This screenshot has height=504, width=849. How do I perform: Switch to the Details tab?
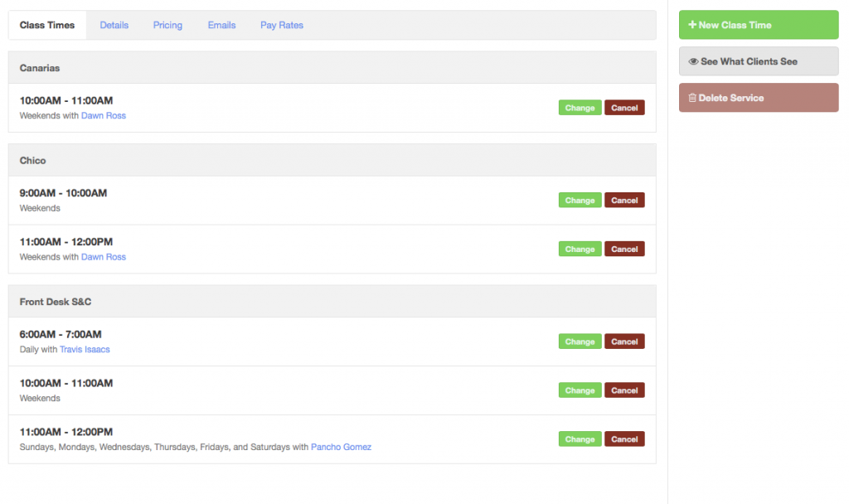click(114, 25)
